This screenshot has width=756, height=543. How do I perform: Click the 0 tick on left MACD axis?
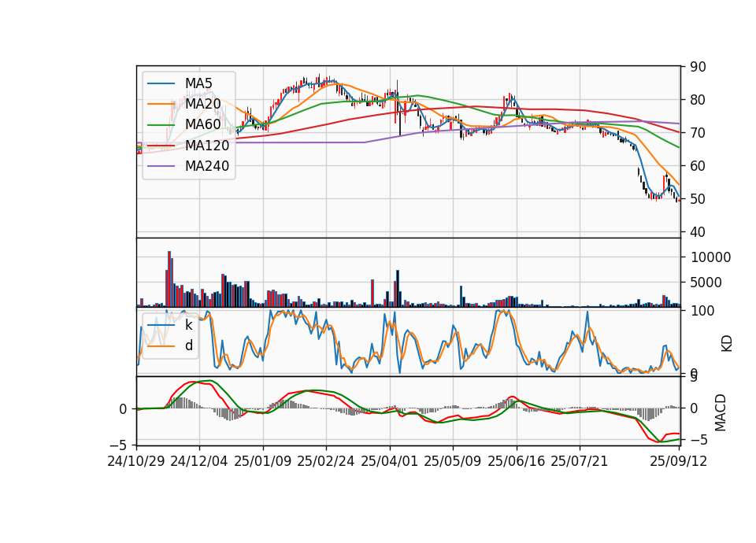coord(123,409)
